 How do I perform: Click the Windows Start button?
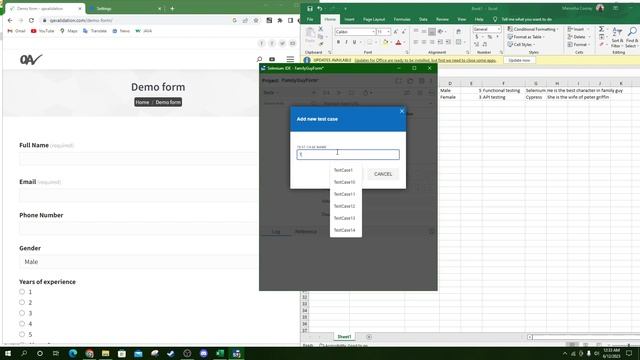pyautogui.click(x=8, y=353)
